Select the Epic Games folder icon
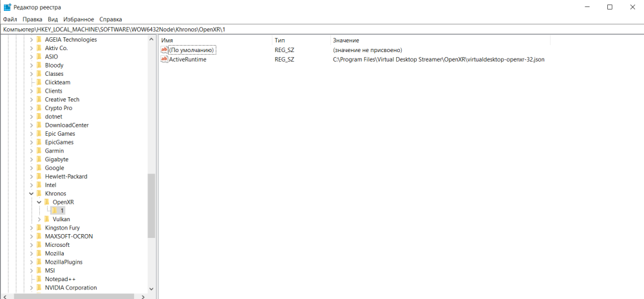Image resolution: width=644 pixels, height=299 pixels. pos(39,134)
